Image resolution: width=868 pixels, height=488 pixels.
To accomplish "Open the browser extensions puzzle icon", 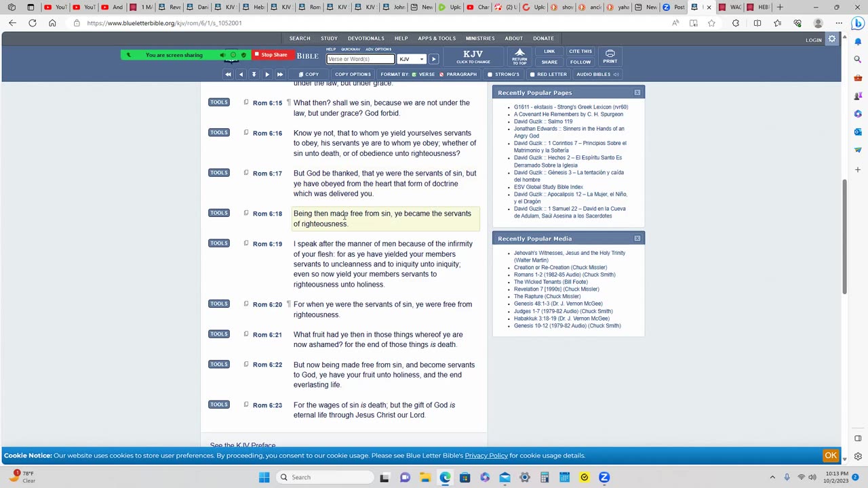I will click(736, 23).
